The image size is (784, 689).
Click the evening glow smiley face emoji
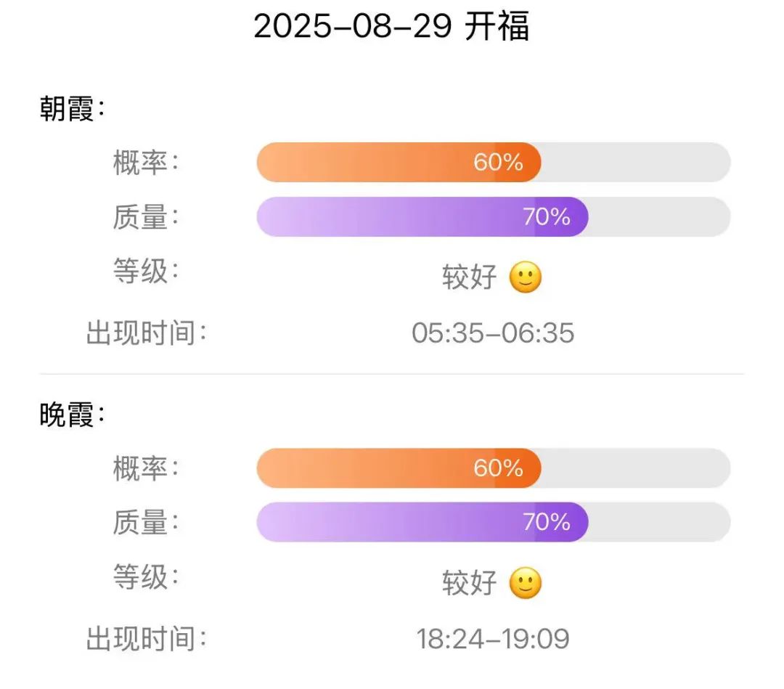click(x=525, y=583)
